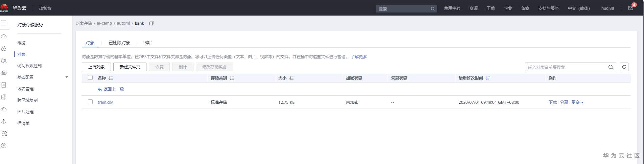Switch to the 碎片 tab

[148, 43]
